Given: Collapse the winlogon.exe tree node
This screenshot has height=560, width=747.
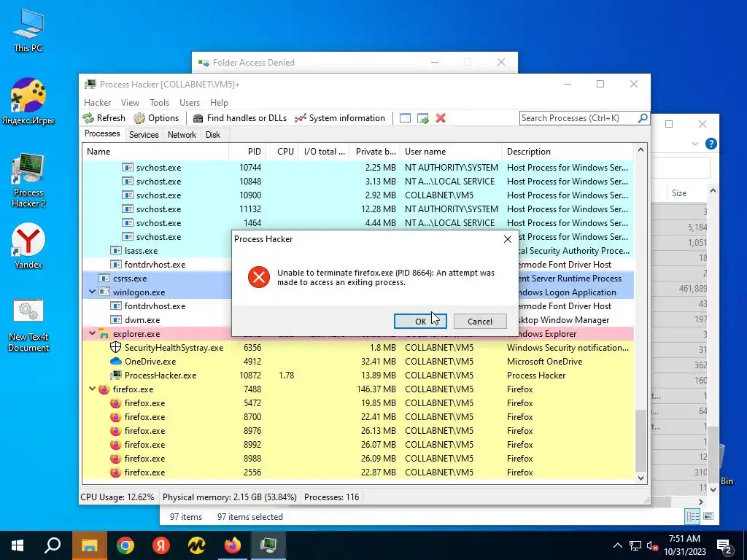Looking at the screenshot, I should tap(93, 292).
